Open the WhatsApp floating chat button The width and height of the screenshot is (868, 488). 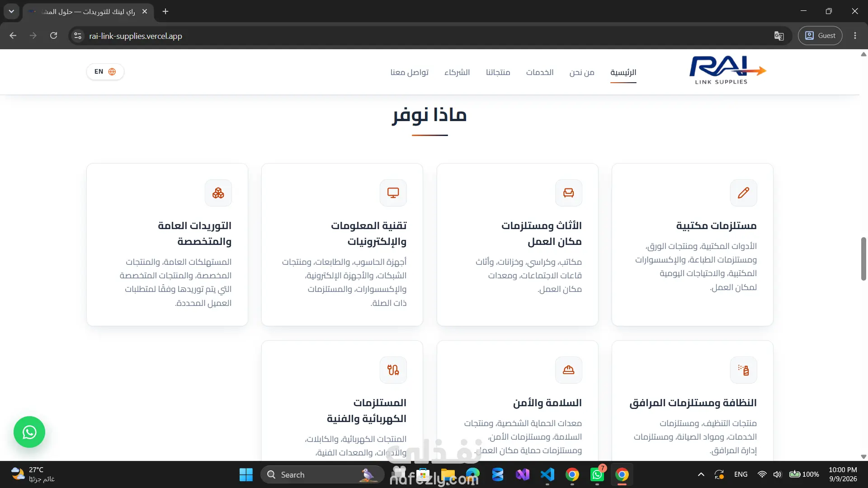click(29, 432)
